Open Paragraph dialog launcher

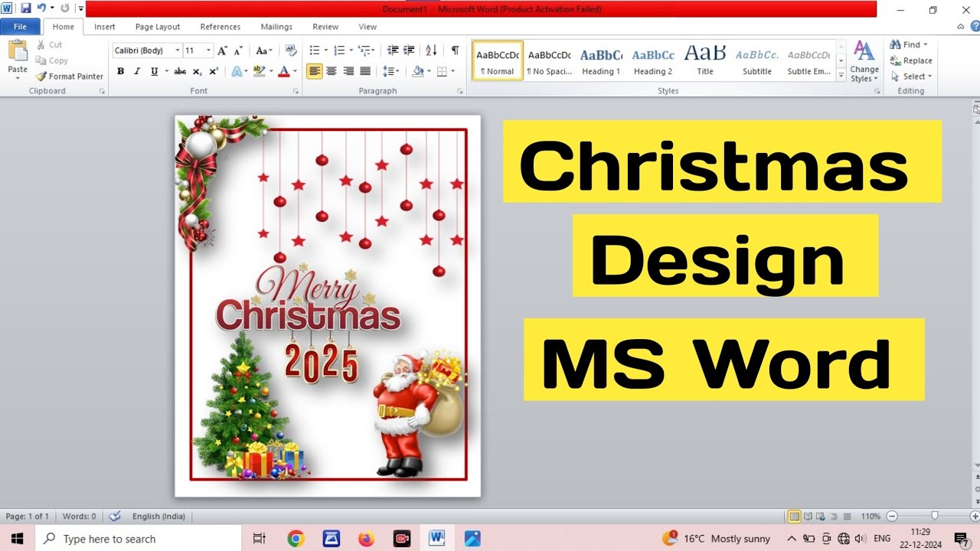460,91
